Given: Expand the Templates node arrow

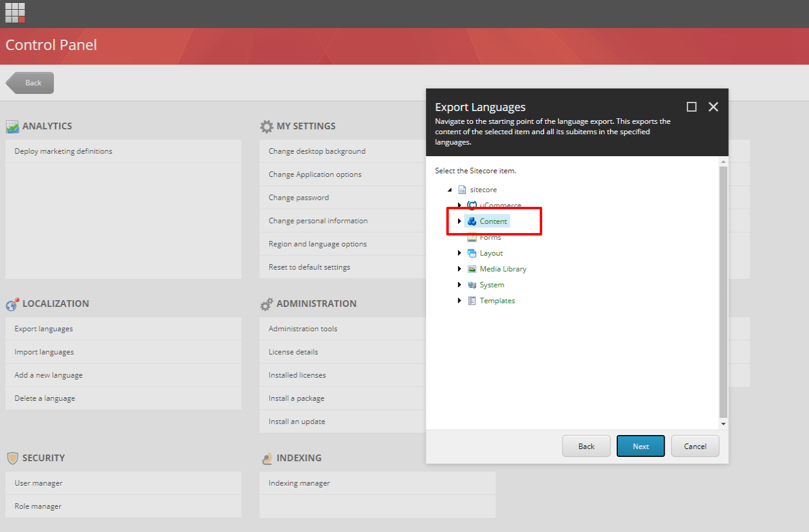Looking at the screenshot, I should click(459, 301).
